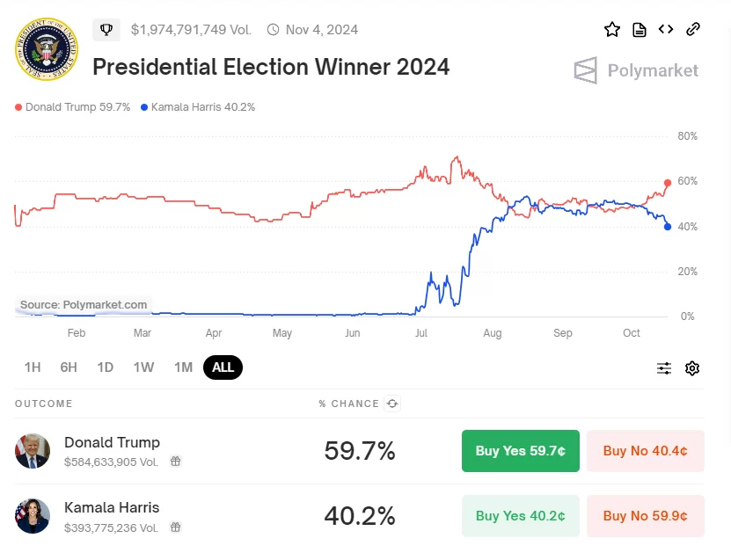Click the trophy icon near volume
The image size is (731, 560).
click(106, 30)
